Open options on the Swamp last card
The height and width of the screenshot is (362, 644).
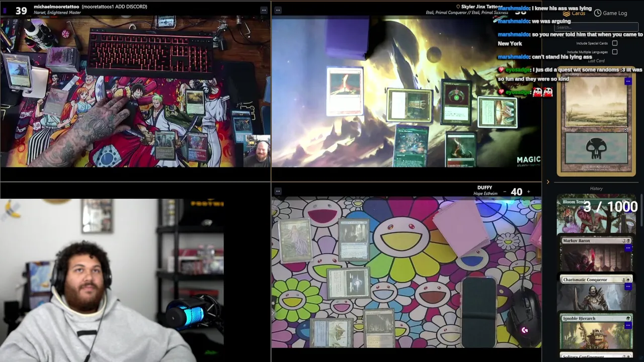628,81
